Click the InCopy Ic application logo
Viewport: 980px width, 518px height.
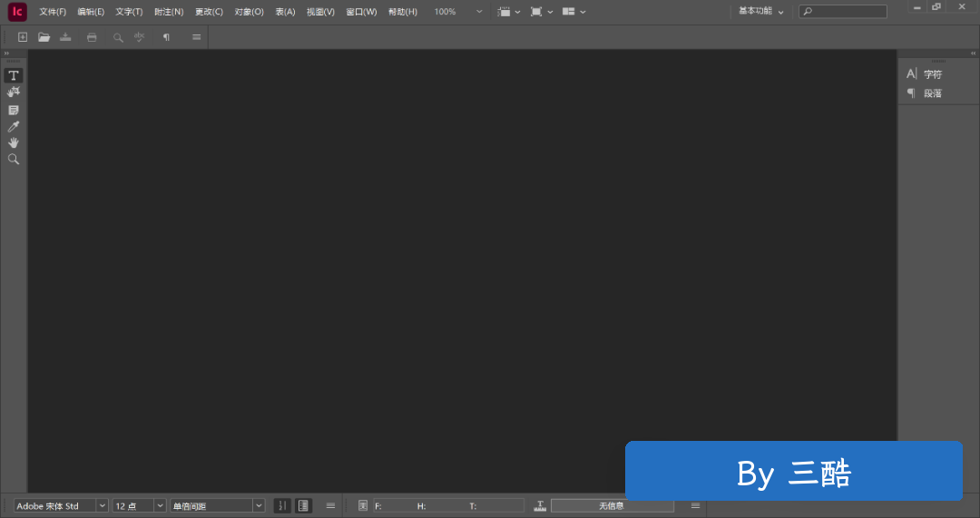point(17,11)
